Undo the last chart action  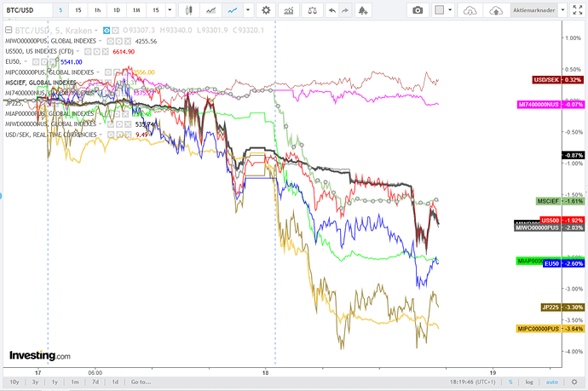331,10
